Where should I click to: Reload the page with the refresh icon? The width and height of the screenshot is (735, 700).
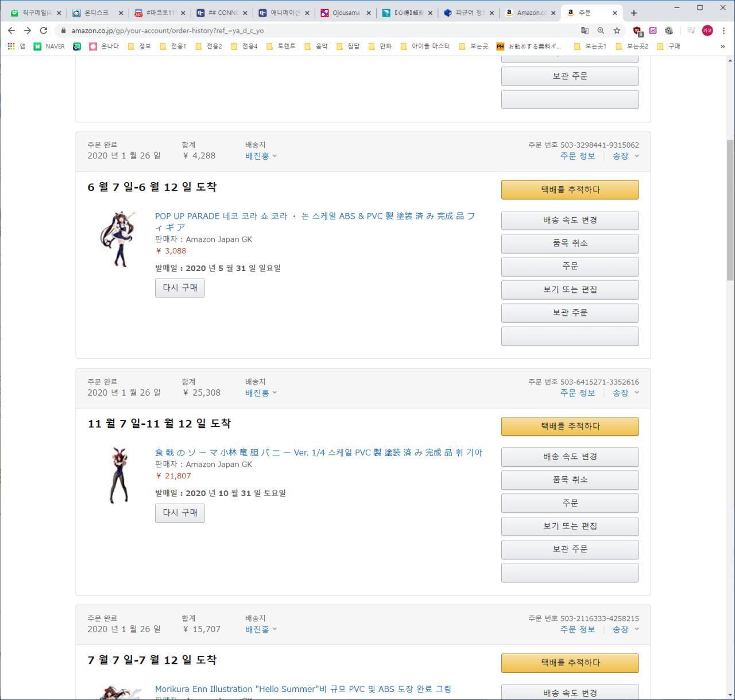(44, 30)
